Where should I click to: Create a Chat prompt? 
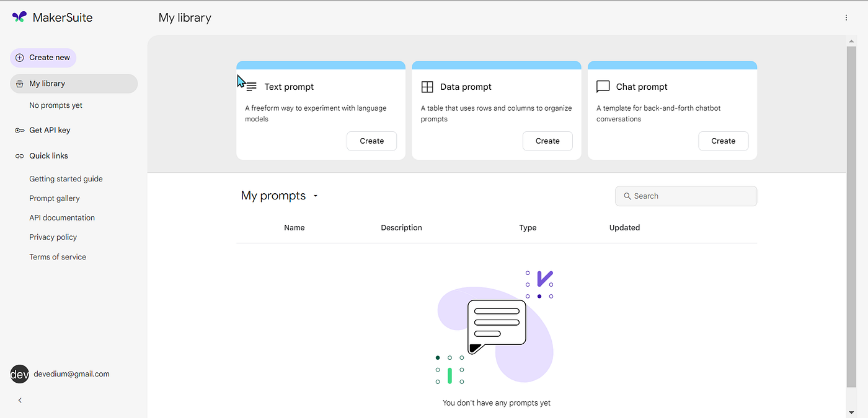pyautogui.click(x=723, y=141)
